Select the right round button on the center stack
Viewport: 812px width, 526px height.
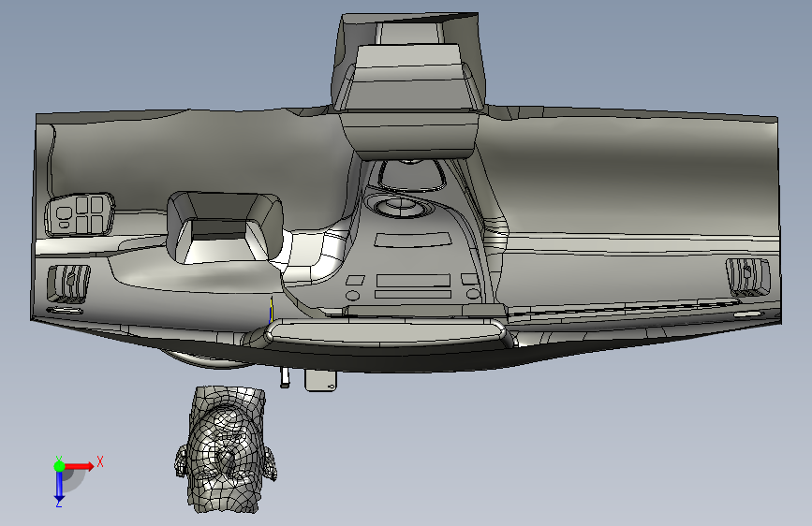click(x=473, y=294)
